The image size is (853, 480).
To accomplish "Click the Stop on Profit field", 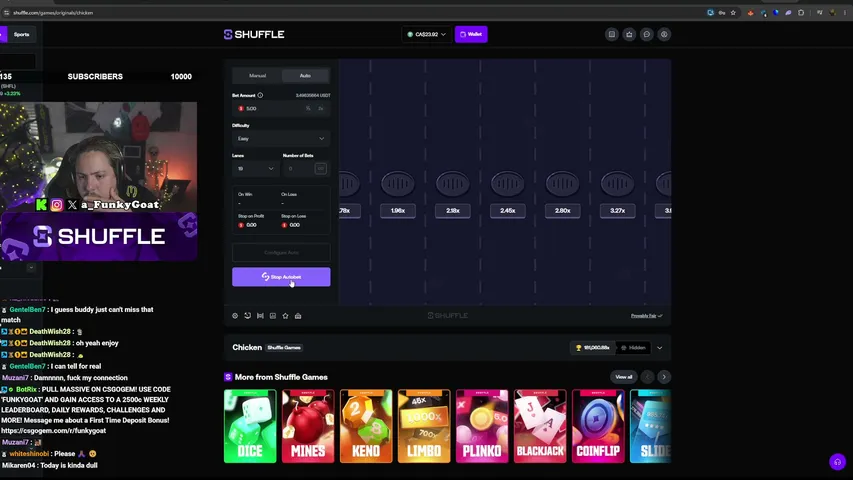I will (x=257, y=225).
